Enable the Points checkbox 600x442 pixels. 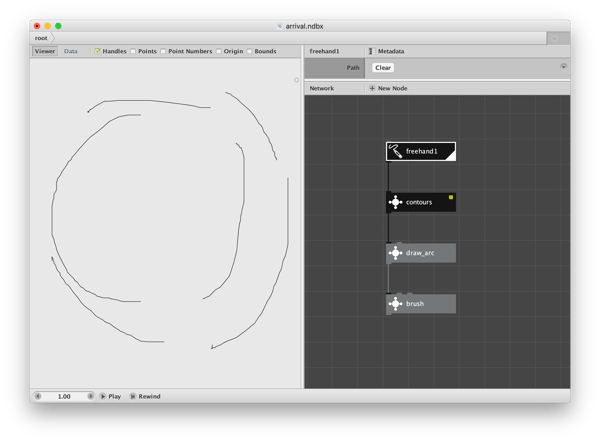click(x=133, y=51)
